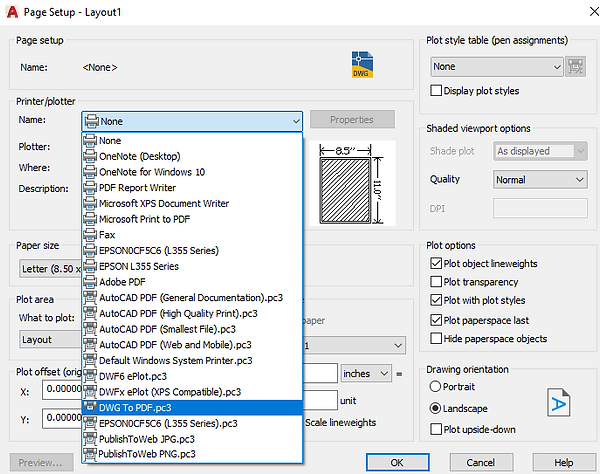Choose DWFx ePlot (XPS Compatible).pc3

click(192, 391)
